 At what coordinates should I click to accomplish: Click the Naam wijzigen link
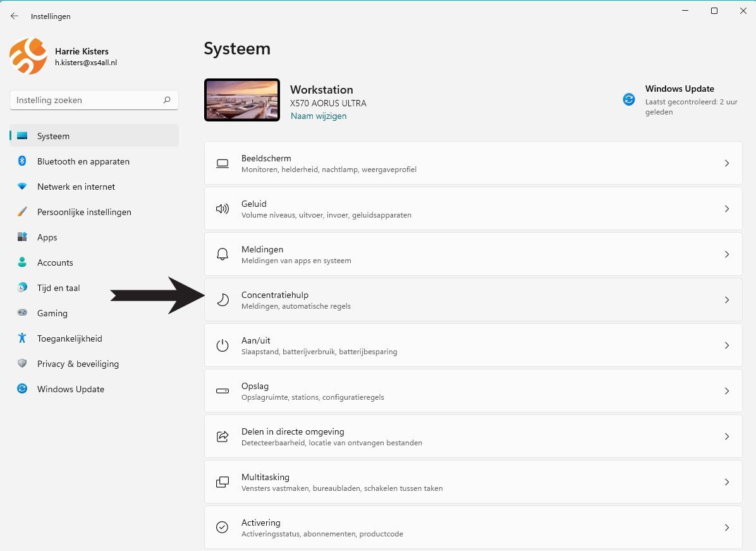point(318,116)
